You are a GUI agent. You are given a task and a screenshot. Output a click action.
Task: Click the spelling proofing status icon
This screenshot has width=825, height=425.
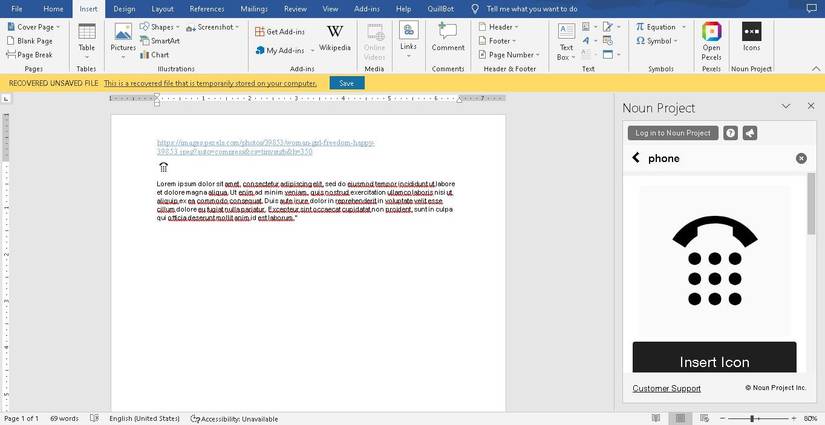[x=94, y=419]
